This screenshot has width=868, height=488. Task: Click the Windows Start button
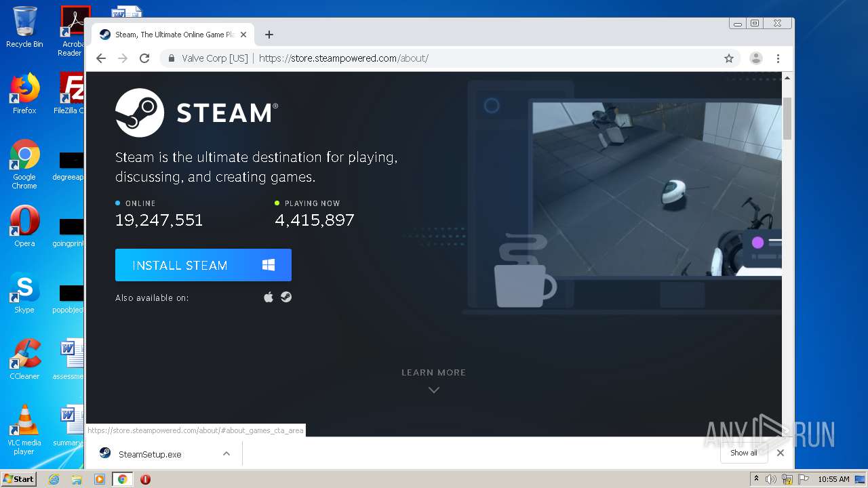click(x=18, y=479)
